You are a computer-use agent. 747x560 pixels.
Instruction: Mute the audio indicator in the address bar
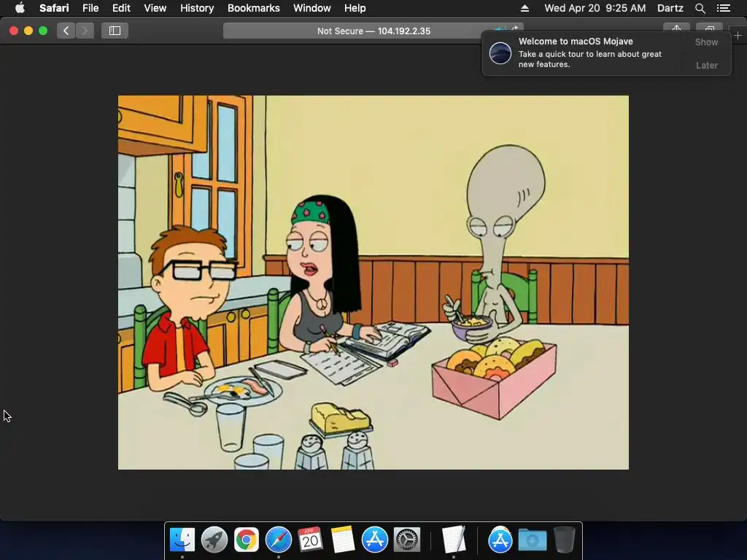[x=500, y=29]
